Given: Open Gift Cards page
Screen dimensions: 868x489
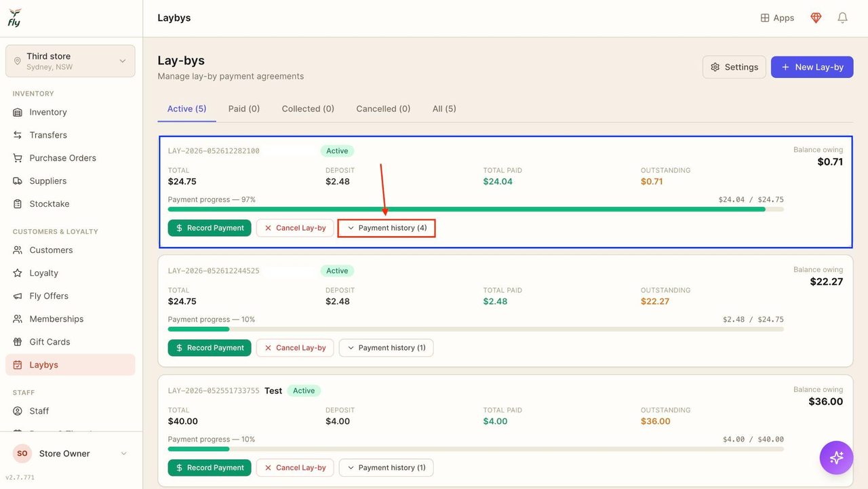Looking at the screenshot, I should pyautogui.click(x=71, y=343).
